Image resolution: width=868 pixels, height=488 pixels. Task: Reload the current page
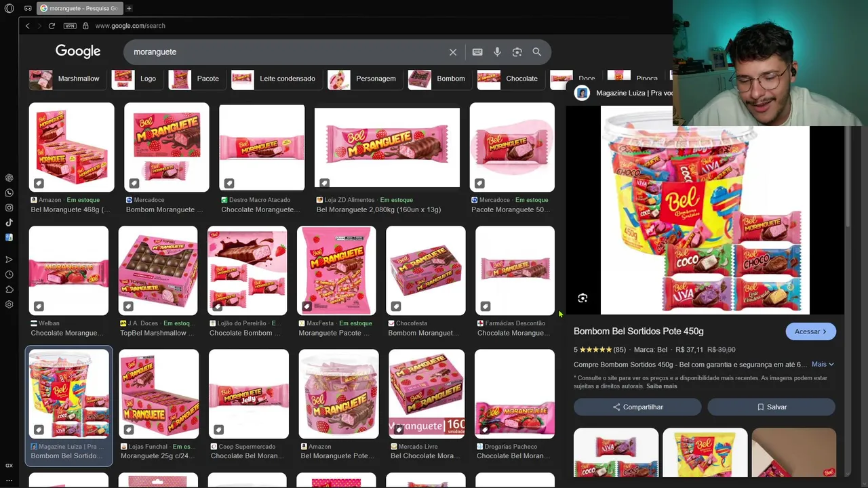click(x=52, y=26)
